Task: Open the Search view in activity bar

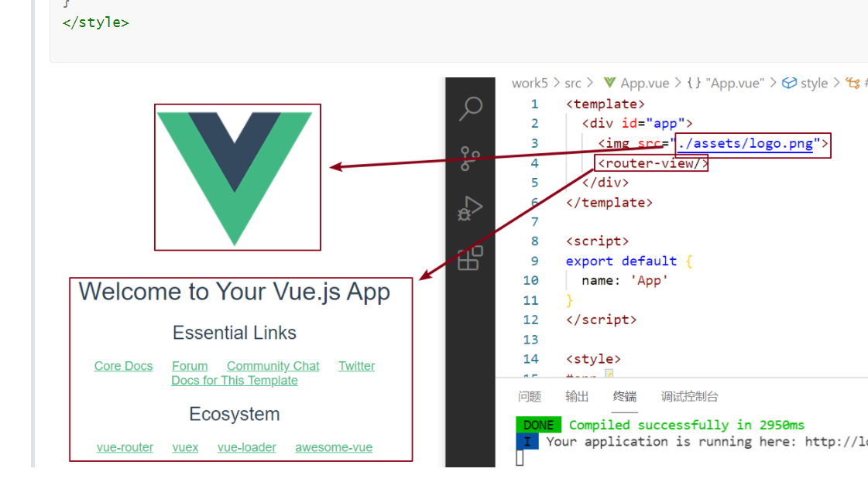Action: 471,108
